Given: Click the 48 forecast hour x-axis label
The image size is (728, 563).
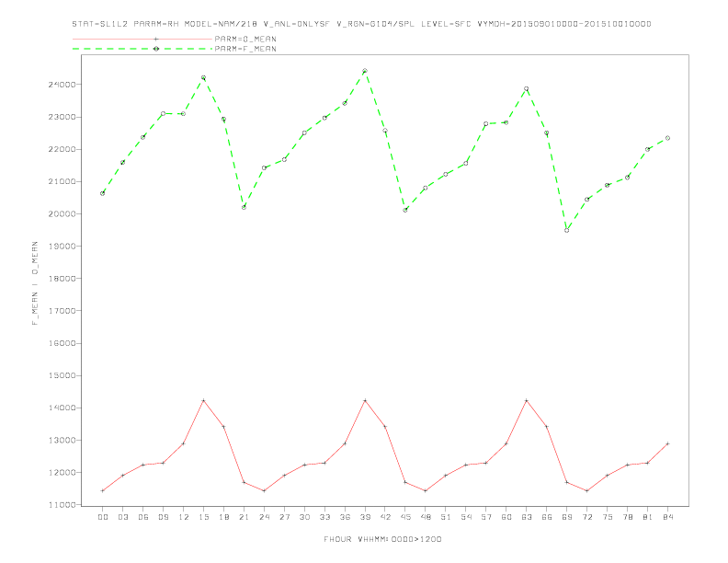Looking at the screenshot, I should [x=426, y=517].
